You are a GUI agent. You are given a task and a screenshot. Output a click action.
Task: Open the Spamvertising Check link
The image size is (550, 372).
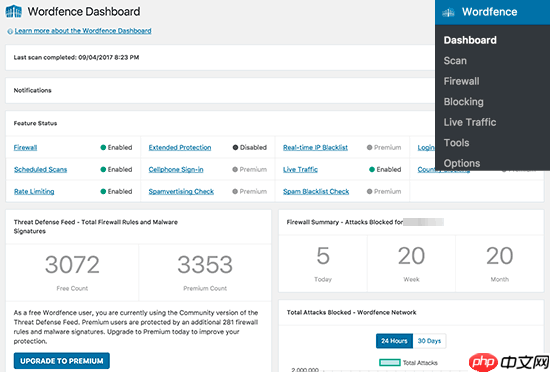coord(181,191)
